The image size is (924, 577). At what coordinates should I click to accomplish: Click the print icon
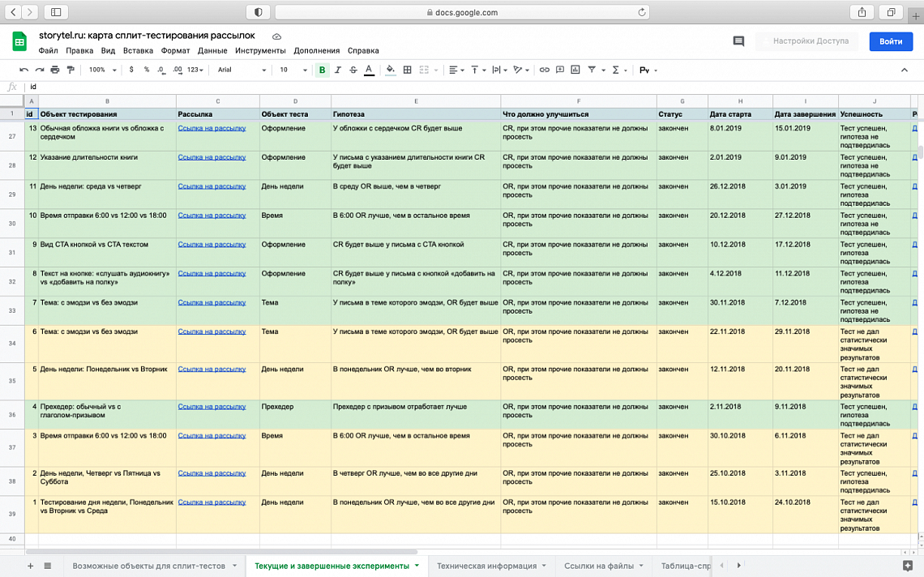(55, 71)
